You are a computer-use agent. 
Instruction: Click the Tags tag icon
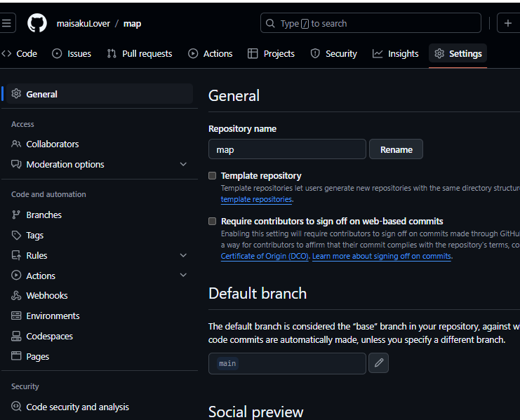pyautogui.click(x=16, y=235)
